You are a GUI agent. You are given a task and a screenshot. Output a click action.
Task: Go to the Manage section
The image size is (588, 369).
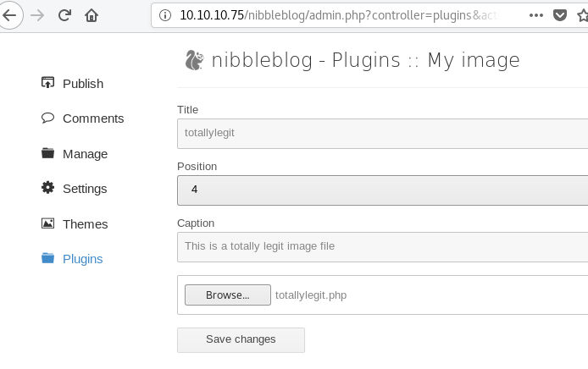pos(85,154)
